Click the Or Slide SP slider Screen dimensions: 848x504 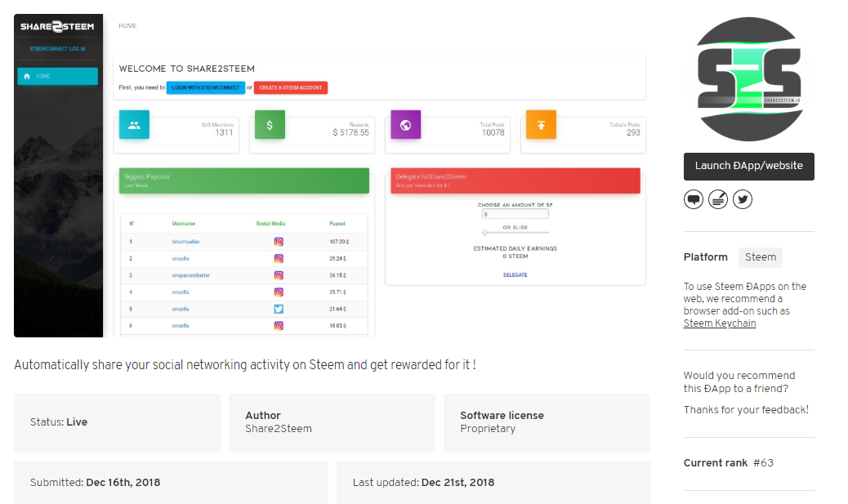click(515, 233)
